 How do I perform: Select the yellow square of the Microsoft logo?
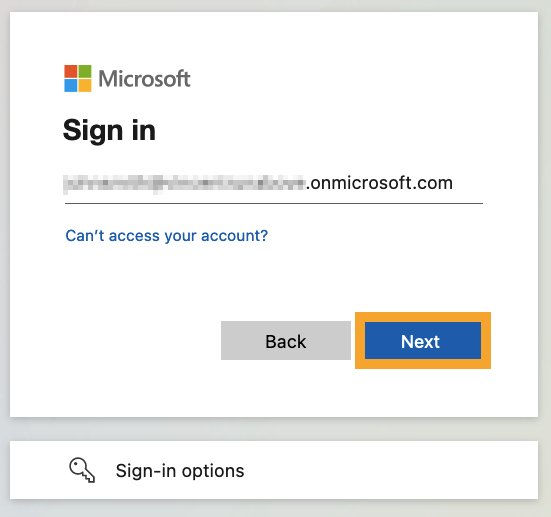85,86
